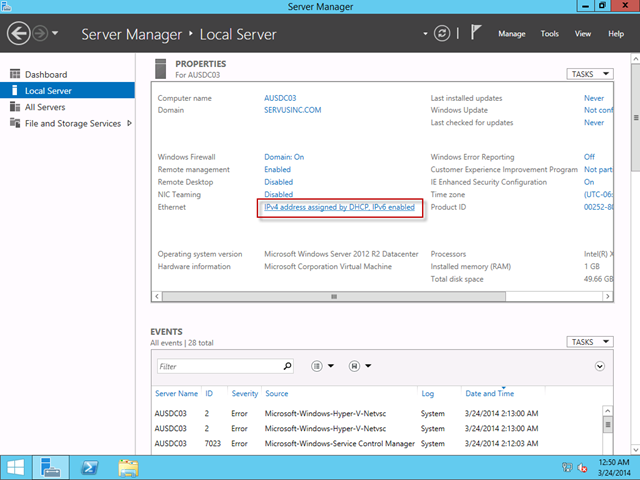This screenshot has width=640, height=480.
Task: Click Server Manager taskbar icon
Action: [51, 467]
